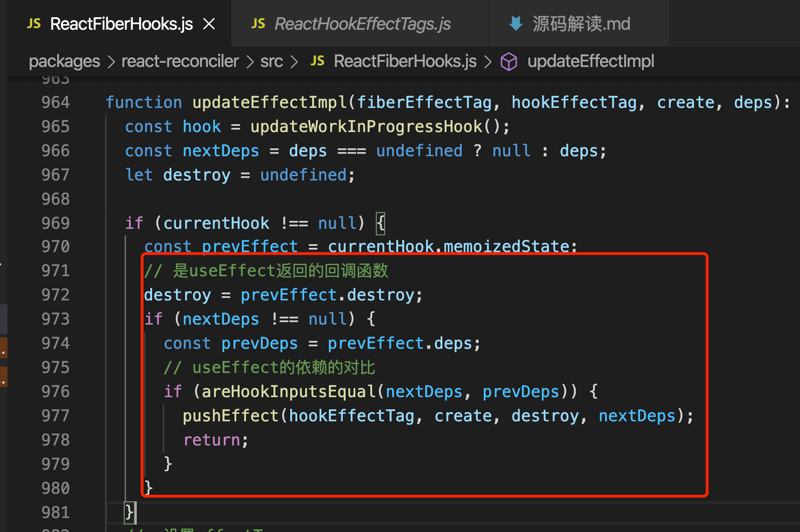Click 'pushEffect' call on line 977

(231, 416)
